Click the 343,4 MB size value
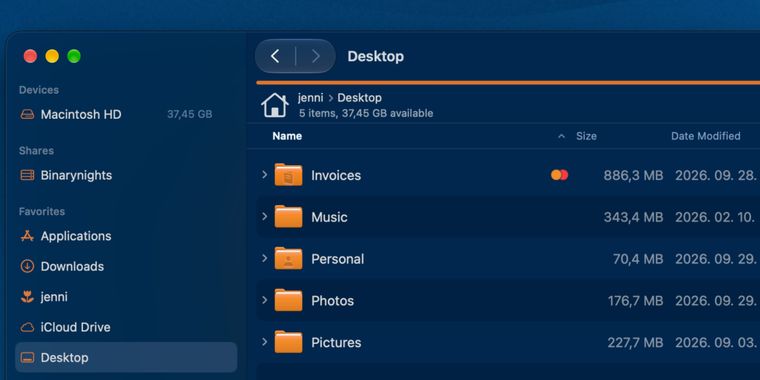760x380 pixels. pos(633,217)
